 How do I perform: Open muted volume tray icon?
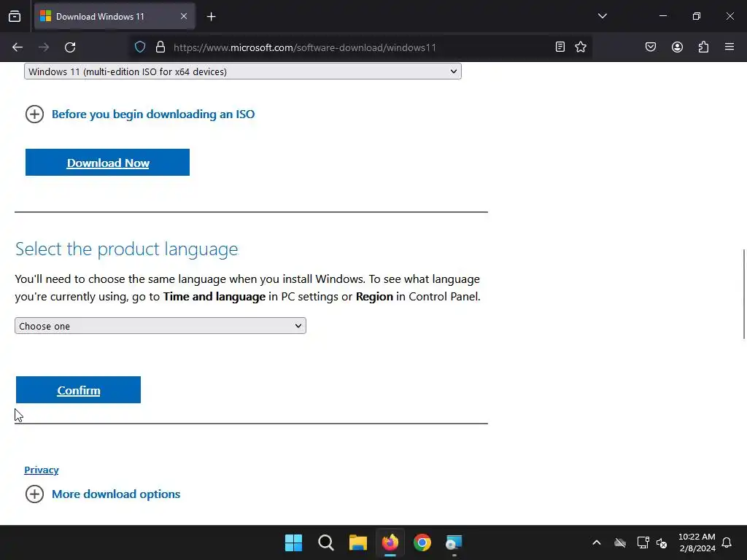662,542
